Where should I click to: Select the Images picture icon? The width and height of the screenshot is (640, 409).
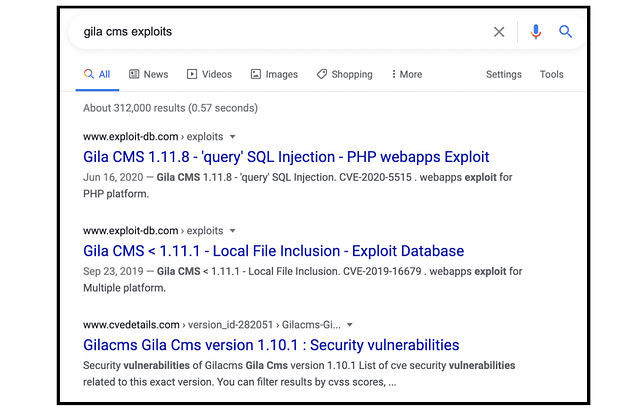click(x=256, y=74)
